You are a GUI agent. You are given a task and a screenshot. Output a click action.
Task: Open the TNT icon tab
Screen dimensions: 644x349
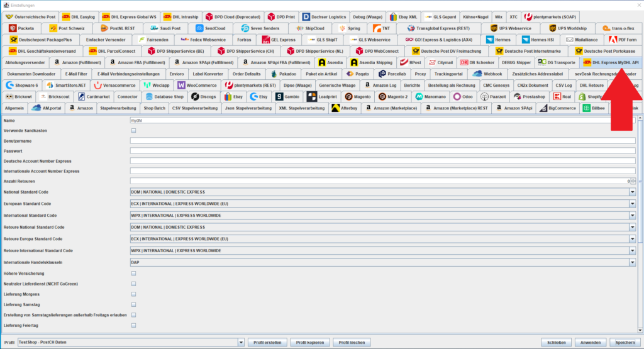[x=377, y=28]
